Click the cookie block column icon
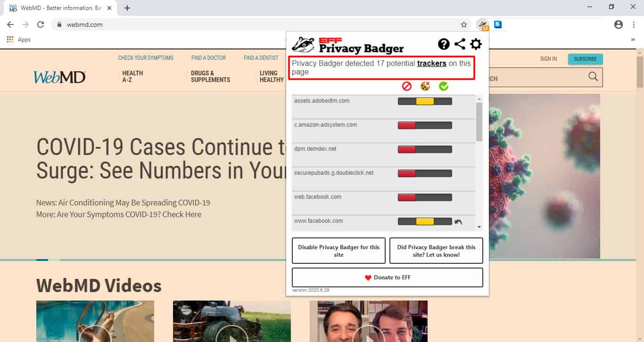 coord(425,86)
